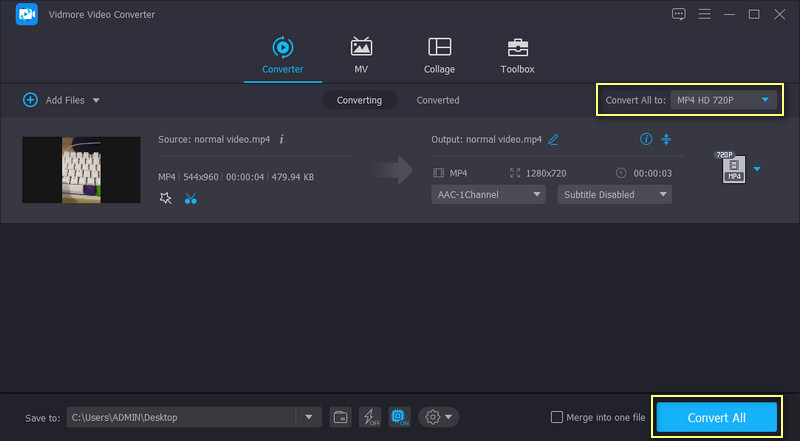Minimize the Vidmore window

[729, 14]
